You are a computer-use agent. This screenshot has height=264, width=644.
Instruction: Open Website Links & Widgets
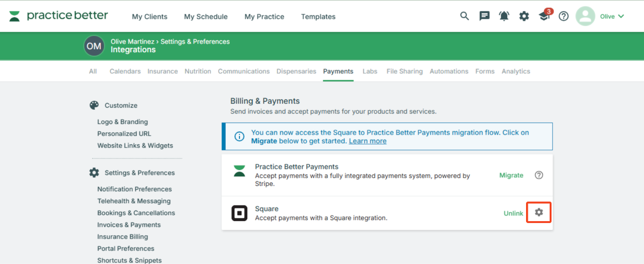(135, 146)
